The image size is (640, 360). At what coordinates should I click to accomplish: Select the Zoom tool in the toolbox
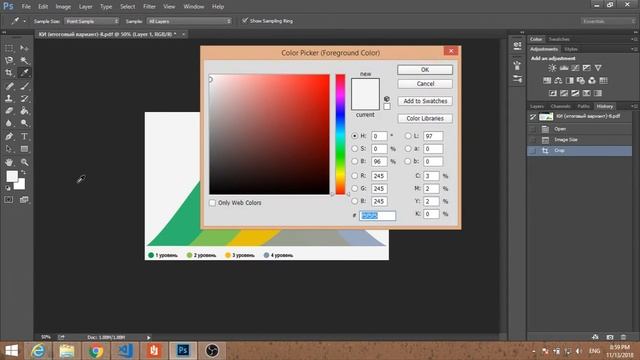pyautogui.click(x=24, y=162)
